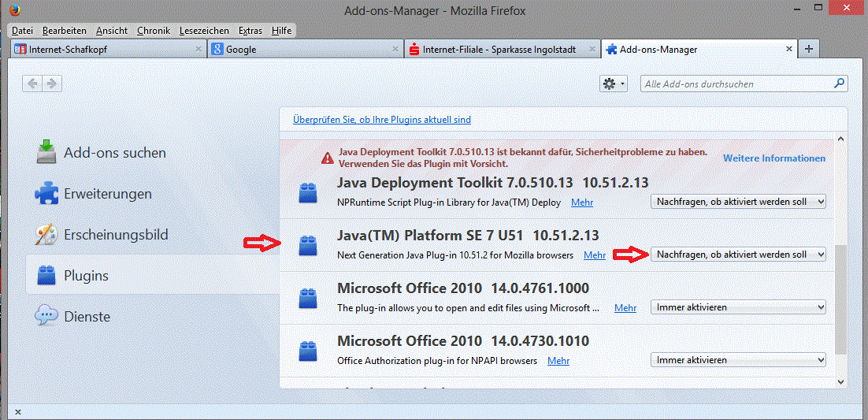The width and height of the screenshot is (868, 420).
Task: Click Mehr link for Java Platform SE 7
Action: (x=595, y=255)
